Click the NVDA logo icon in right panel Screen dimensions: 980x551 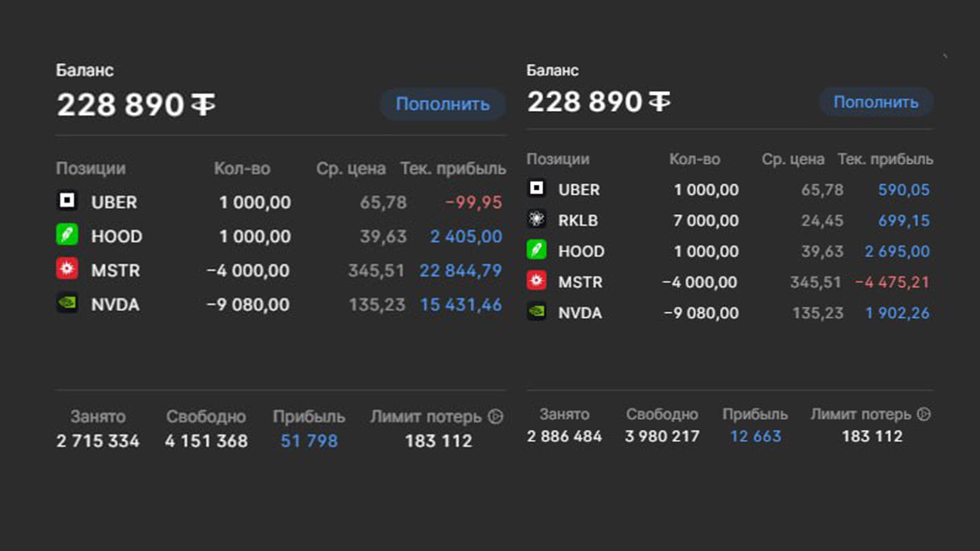pos(536,311)
